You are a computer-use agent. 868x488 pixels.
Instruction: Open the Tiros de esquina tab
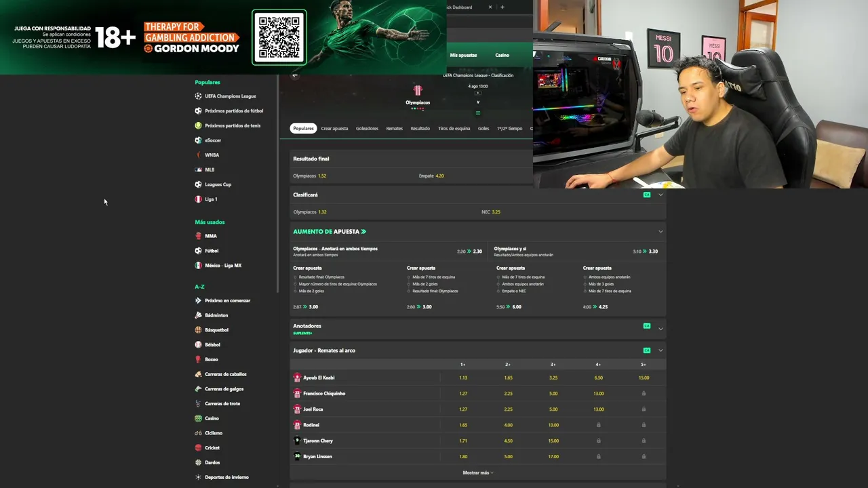tap(454, 128)
